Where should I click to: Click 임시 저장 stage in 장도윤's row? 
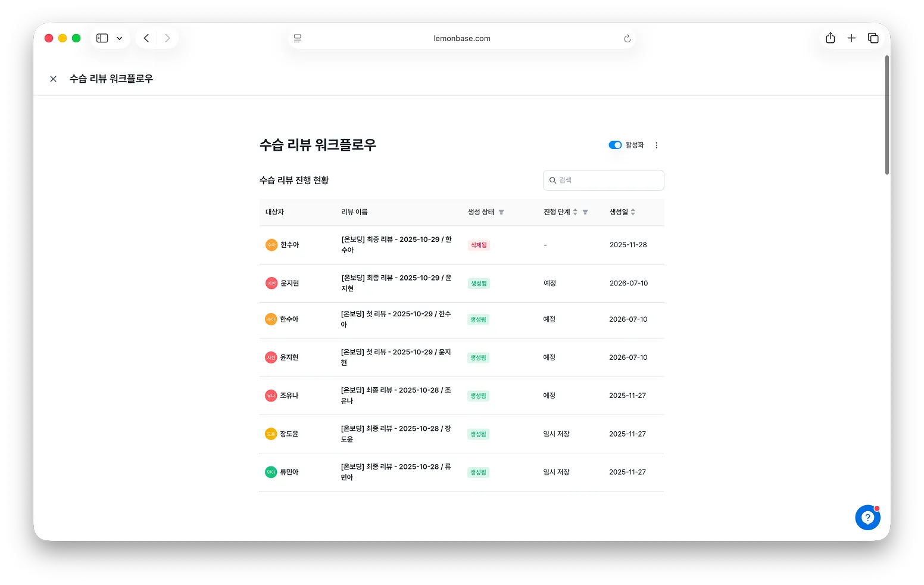point(556,434)
